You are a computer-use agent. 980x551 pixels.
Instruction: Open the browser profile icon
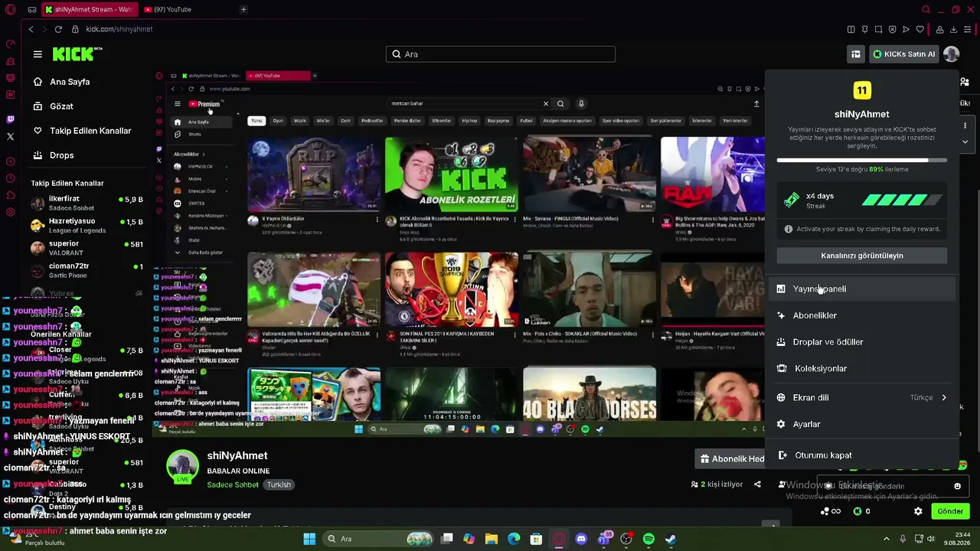939,29
